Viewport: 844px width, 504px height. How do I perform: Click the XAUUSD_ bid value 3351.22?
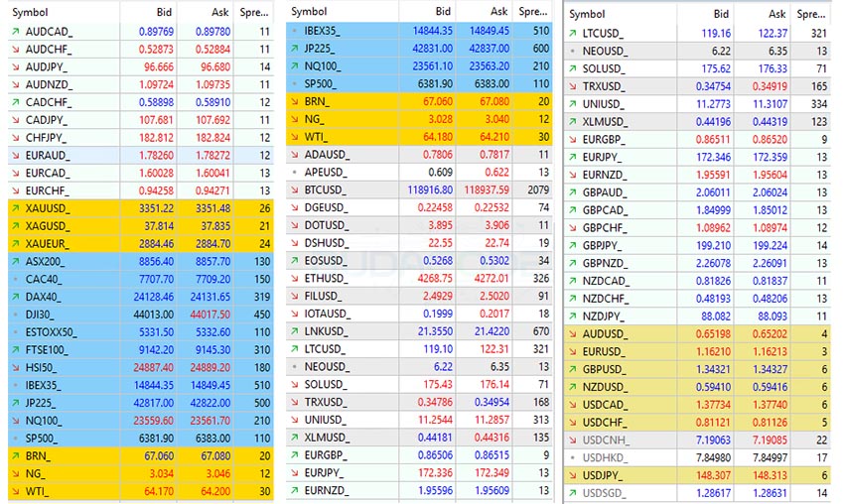pos(156,208)
